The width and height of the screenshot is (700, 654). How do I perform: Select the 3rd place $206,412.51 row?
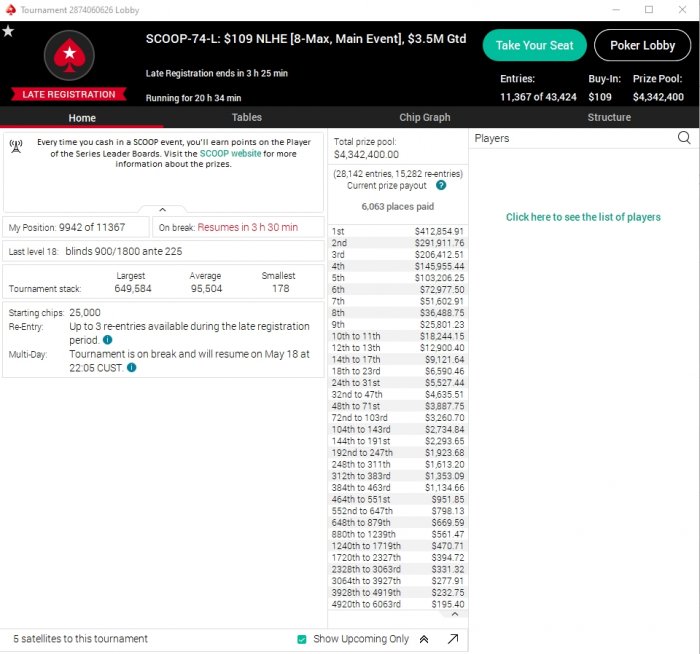pyautogui.click(x=397, y=254)
